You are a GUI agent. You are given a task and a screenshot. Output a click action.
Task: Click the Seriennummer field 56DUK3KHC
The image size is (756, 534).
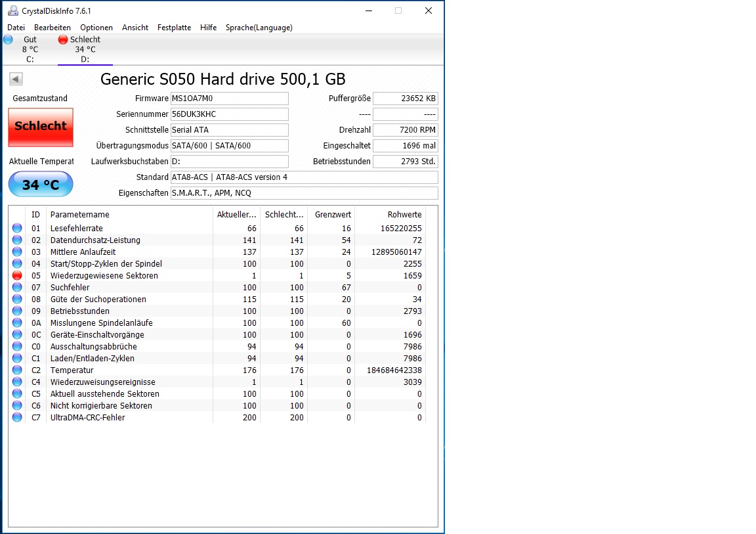pyautogui.click(x=230, y=114)
